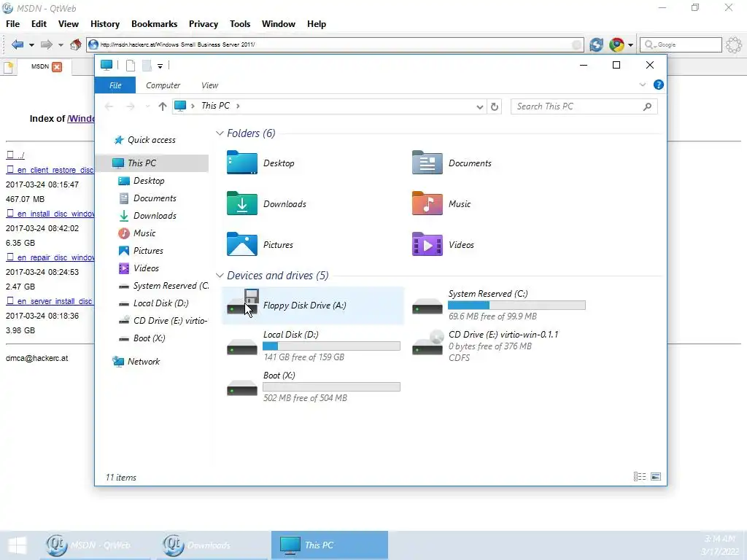Screen dimensions: 747x560
Task: Open the QtWeb History menu
Action: click(x=105, y=24)
